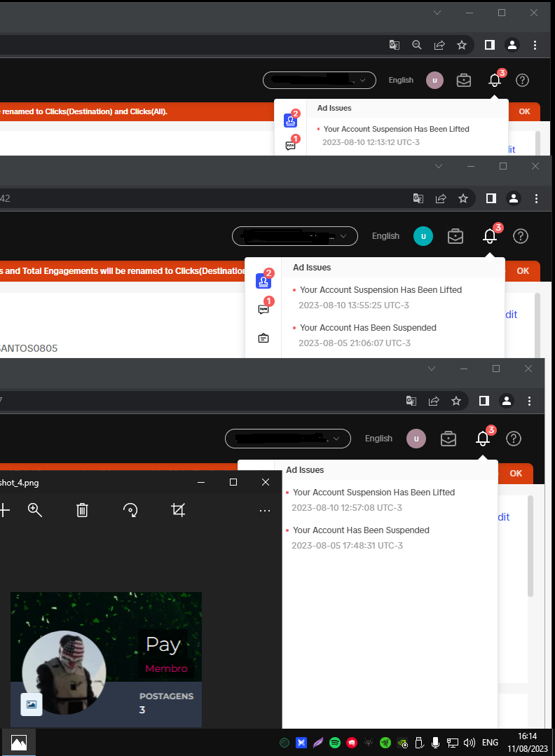Open the volume control in the taskbar
555x756 pixels.
tap(469, 743)
